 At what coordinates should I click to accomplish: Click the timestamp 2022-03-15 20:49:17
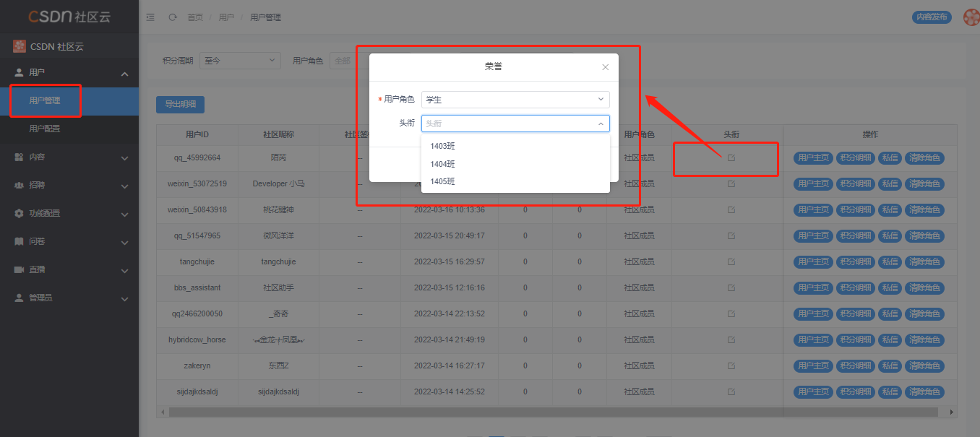(x=450, y=236)
